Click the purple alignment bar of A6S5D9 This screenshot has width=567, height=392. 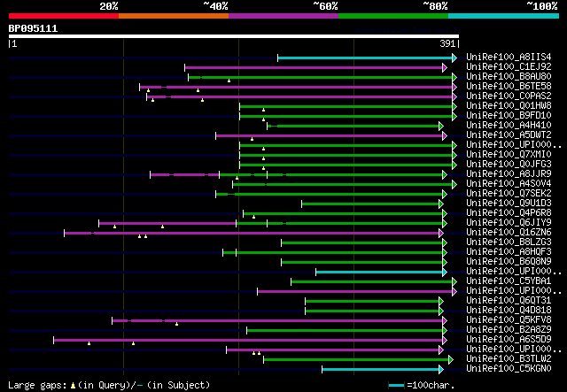point(248,341)
